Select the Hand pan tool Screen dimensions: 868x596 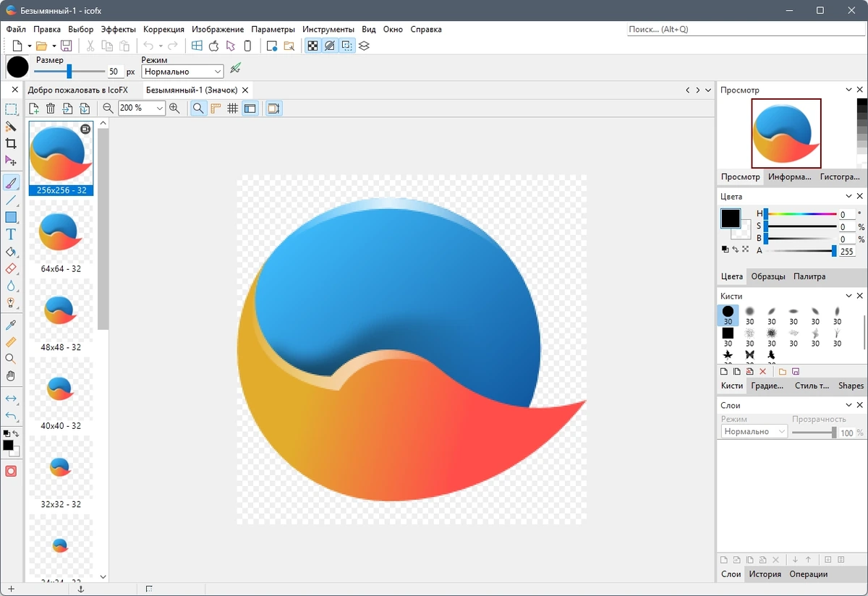(11, 375)
